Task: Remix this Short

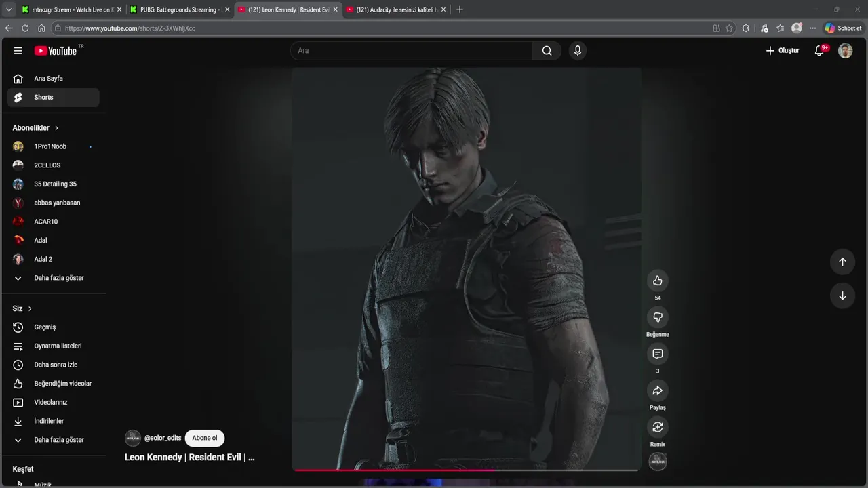Action: tap(657, 427)
